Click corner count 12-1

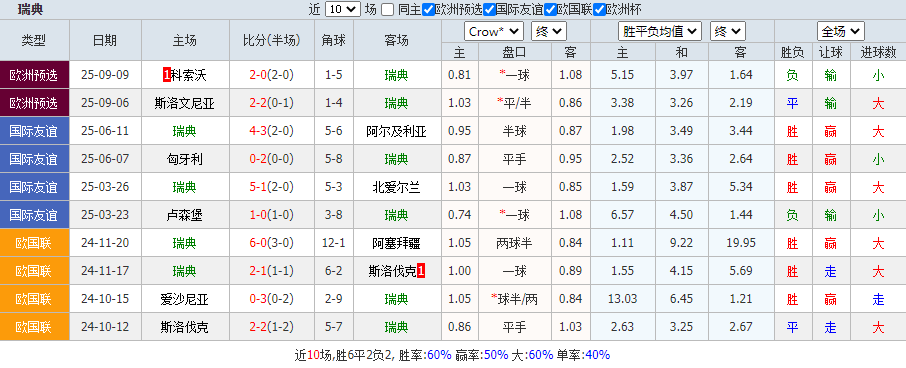point(334,244)
